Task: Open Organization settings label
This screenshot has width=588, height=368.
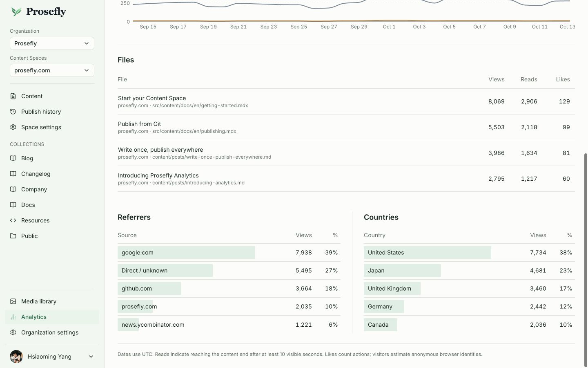Action: (50, 332)
